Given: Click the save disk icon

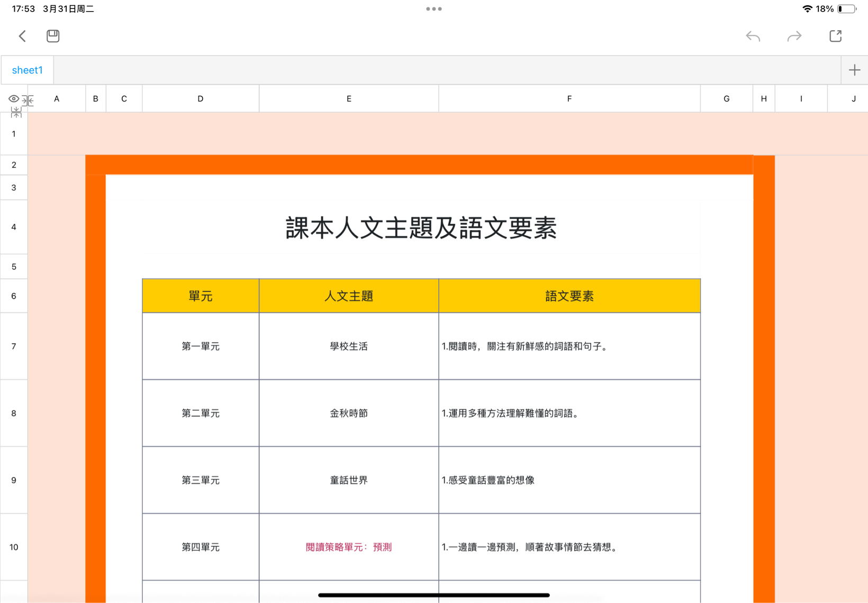Looking at the screenshot, I should coord(53,36).
